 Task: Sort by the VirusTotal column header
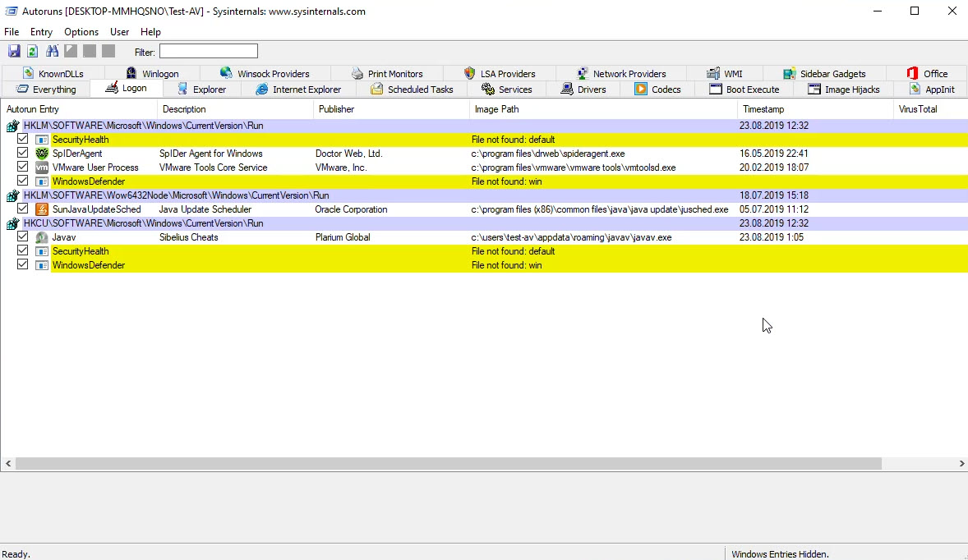(x=930, y=109)
